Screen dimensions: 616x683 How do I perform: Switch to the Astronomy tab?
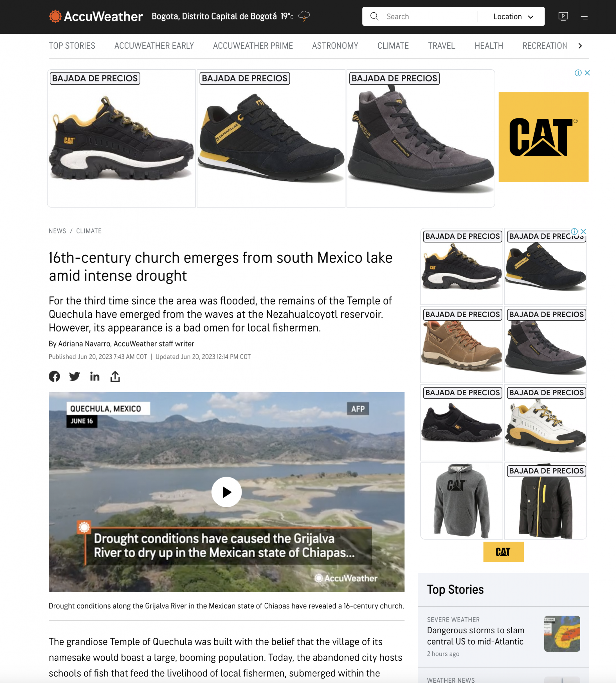[x=335, y=46]
